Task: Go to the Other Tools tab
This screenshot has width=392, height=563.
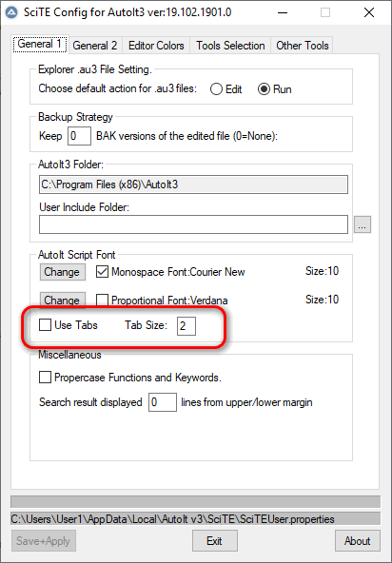Action: pos(303,46)
